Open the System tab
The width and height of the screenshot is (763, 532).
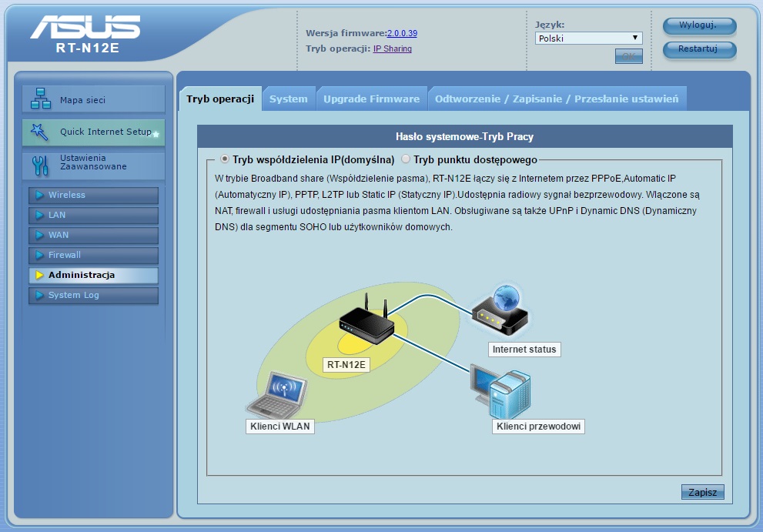(289, 99)
